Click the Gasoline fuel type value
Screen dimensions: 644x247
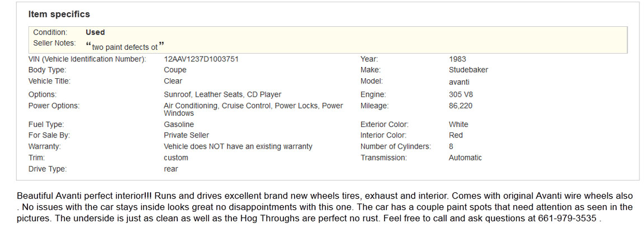pyautogui.click(x=179, y=125)
